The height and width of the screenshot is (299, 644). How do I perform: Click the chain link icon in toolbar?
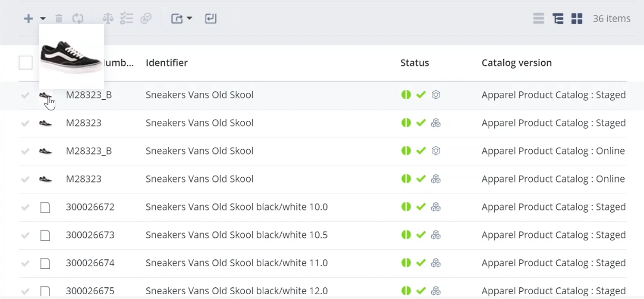[146, 18]
